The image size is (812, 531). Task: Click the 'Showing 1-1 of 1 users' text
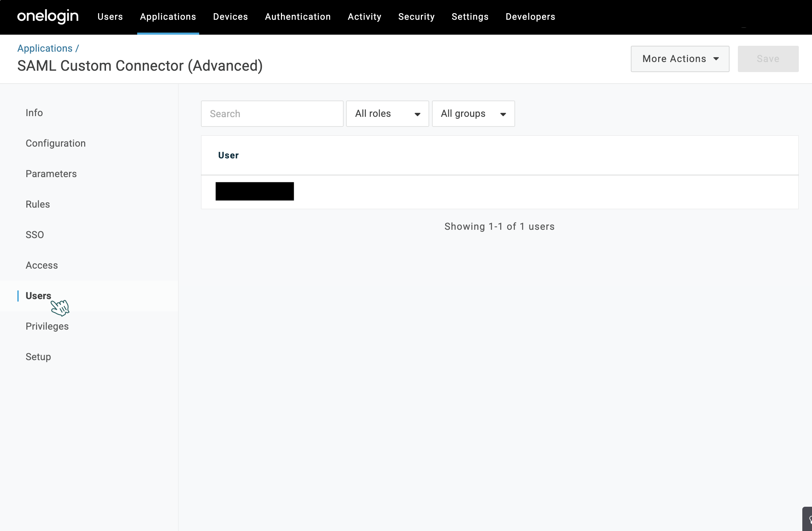(500, 227)
